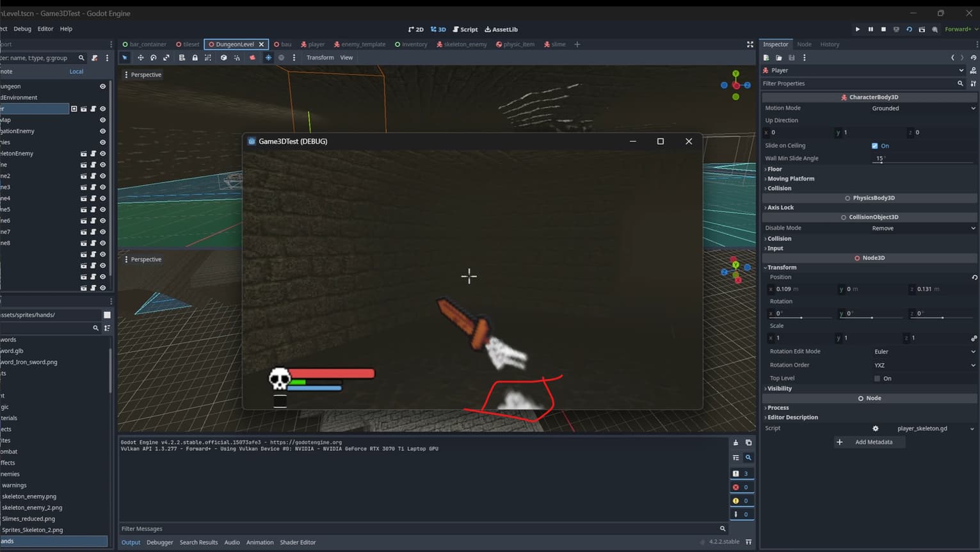Enable Top Level under Visibility
Screen dimensions: 980x552
click(x=876, y=378)
